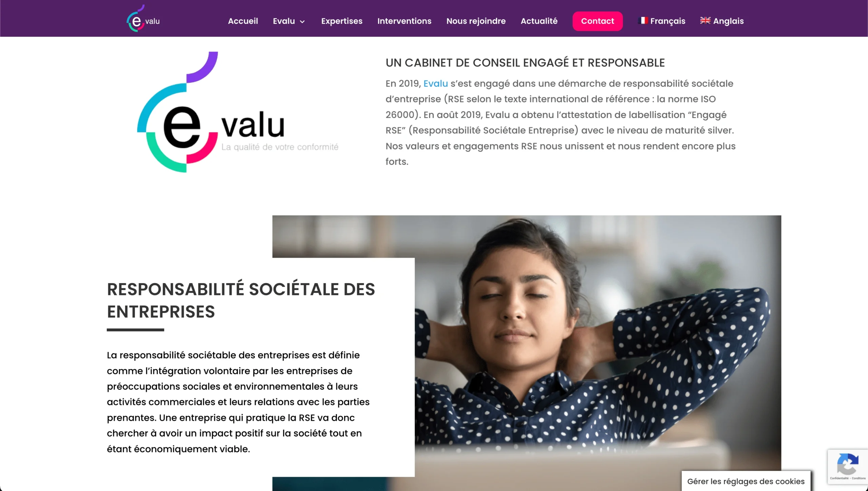
Task: Click the Conditions link in reCAPTCHA badge
Action: coord(859,478)
